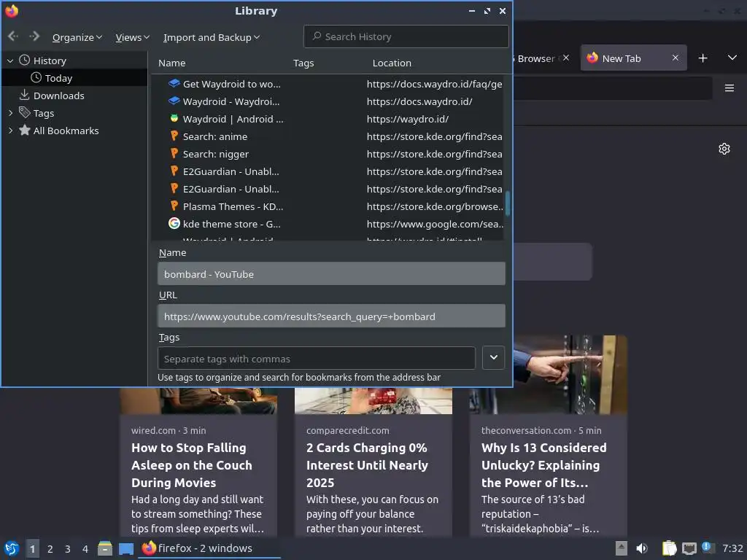Switch to the Browser tab in Firefox

point(536,58)
